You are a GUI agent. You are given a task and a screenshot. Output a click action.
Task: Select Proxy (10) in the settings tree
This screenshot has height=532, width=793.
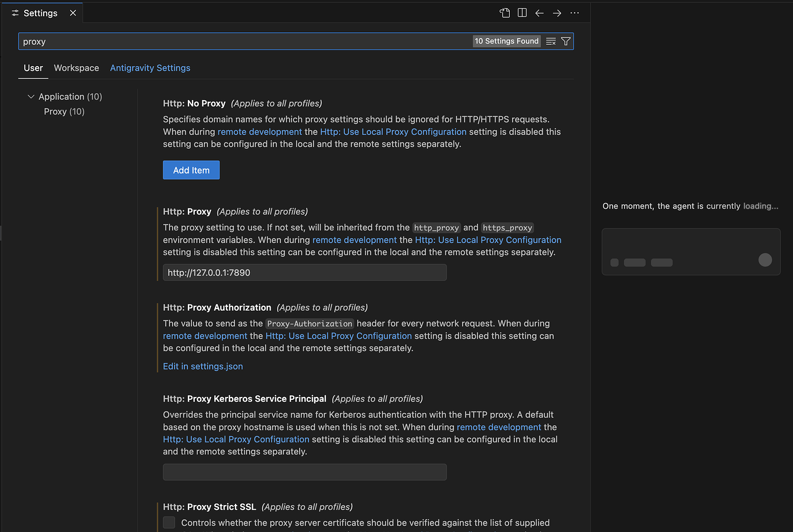coord(64,111)
